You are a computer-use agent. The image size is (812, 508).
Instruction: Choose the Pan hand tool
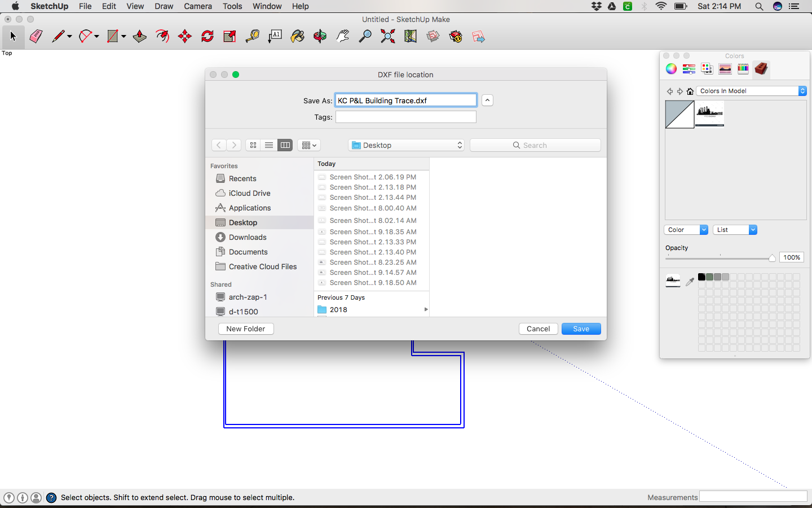[x=342, y=37]
